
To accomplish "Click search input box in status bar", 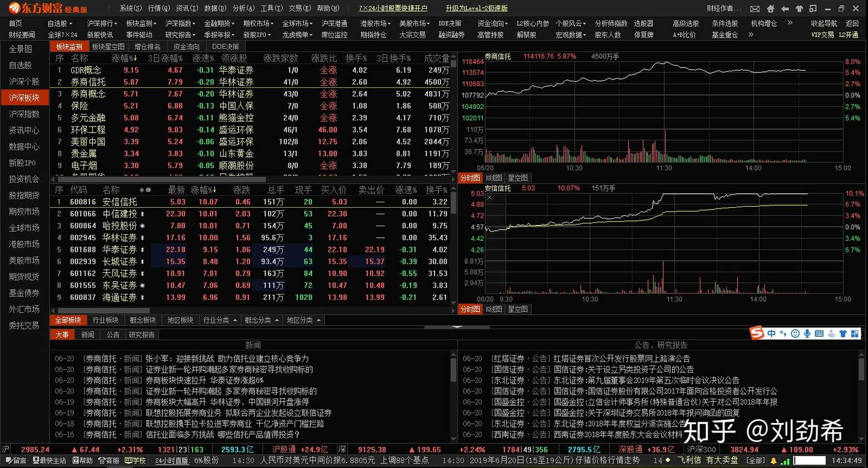I will [810, 461].
